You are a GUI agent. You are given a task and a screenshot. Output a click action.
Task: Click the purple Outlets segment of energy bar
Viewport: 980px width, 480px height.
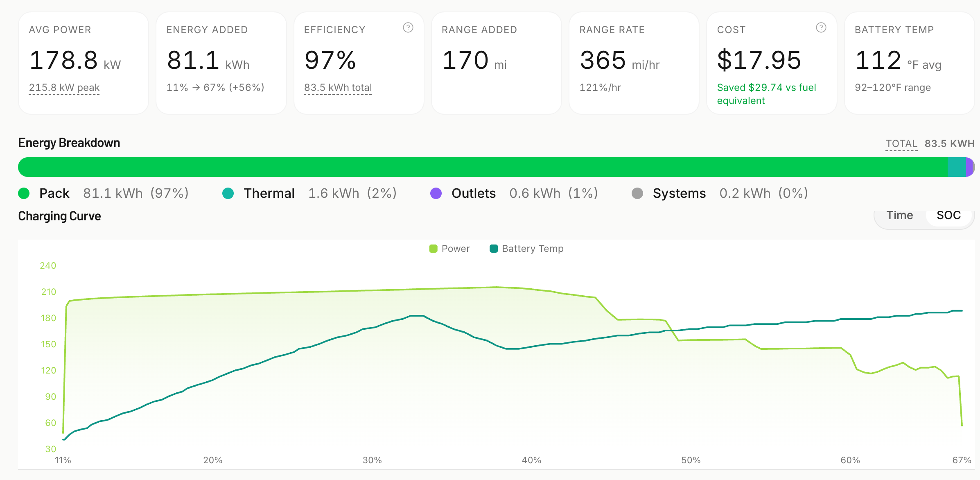point(969,167)
